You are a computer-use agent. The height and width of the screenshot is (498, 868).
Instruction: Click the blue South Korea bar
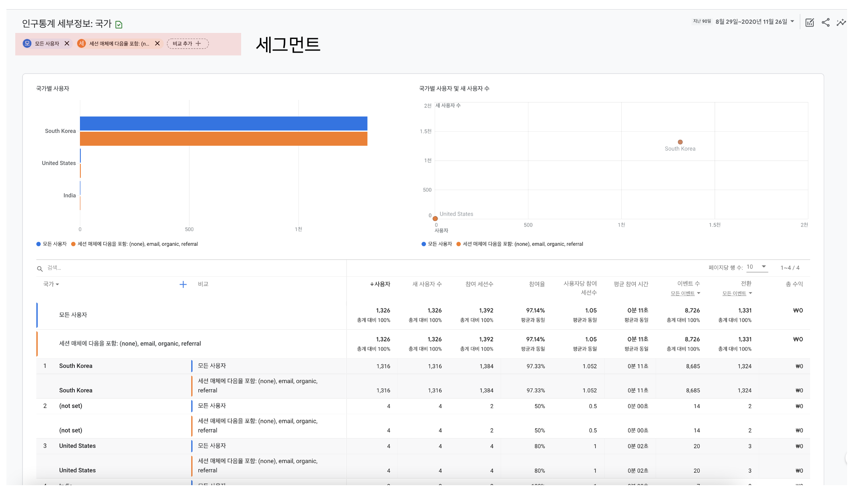[223, 124]
